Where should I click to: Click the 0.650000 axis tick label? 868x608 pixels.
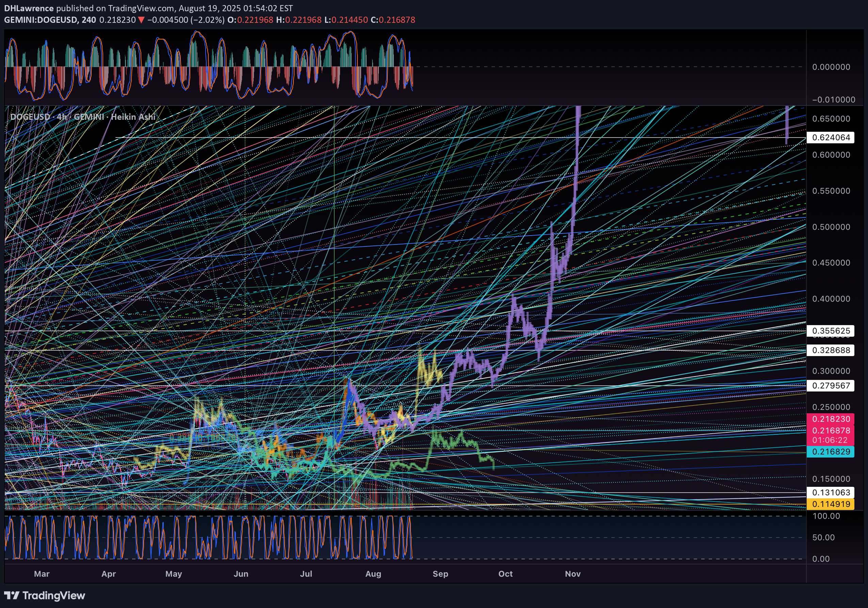[831, 119]
